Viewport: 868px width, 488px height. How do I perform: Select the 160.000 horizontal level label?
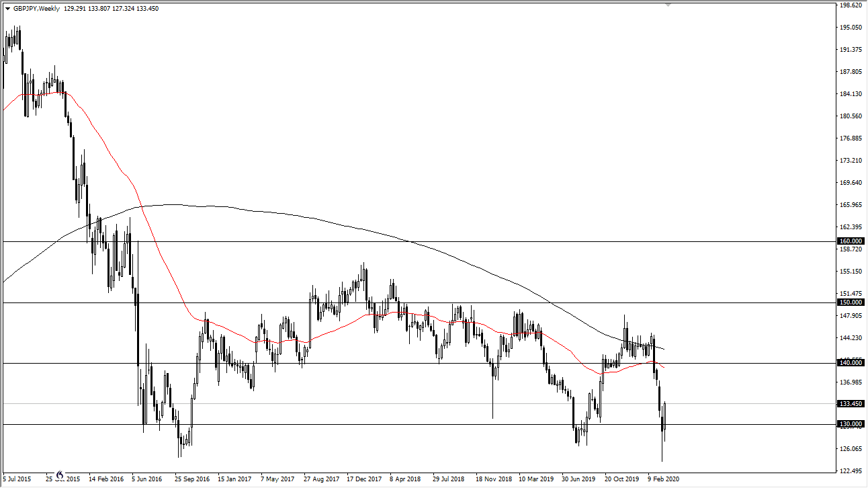[x=850, y=241]
